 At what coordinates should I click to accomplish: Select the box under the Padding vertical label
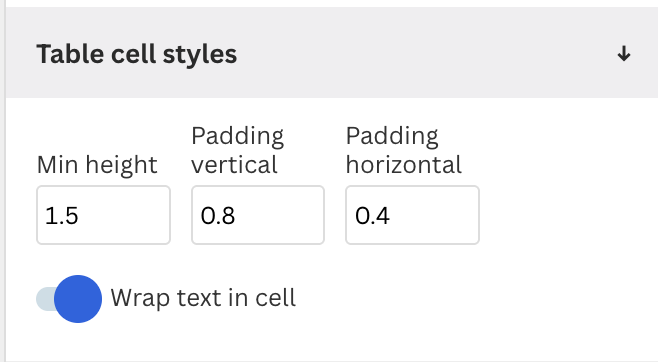258,215
